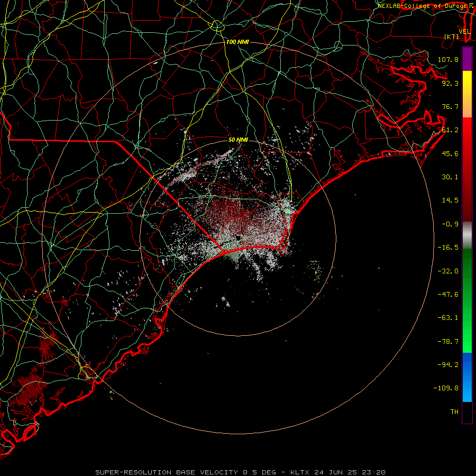Select the 107.8 legend value
The image size is (476, 476).
pyautogui.click(x=448, y=59)
